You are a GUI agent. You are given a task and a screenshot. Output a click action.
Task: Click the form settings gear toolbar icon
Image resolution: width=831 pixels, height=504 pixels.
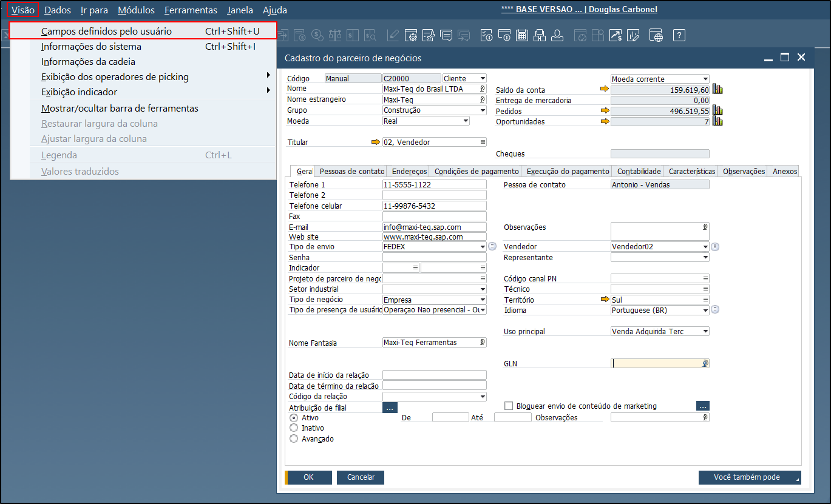click(411, 35)
